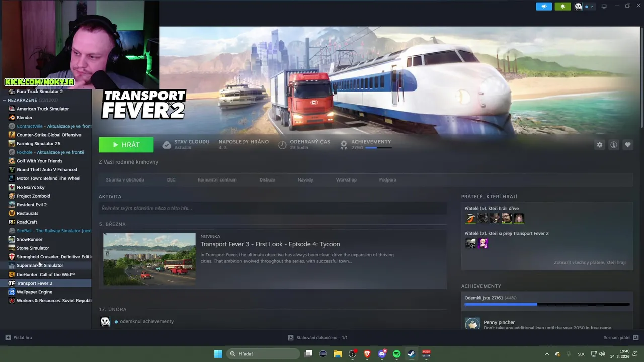Click the achievements progress bar in side panel
The height and width of the screenshot is (362, 644).
click(x=547, y=304)
